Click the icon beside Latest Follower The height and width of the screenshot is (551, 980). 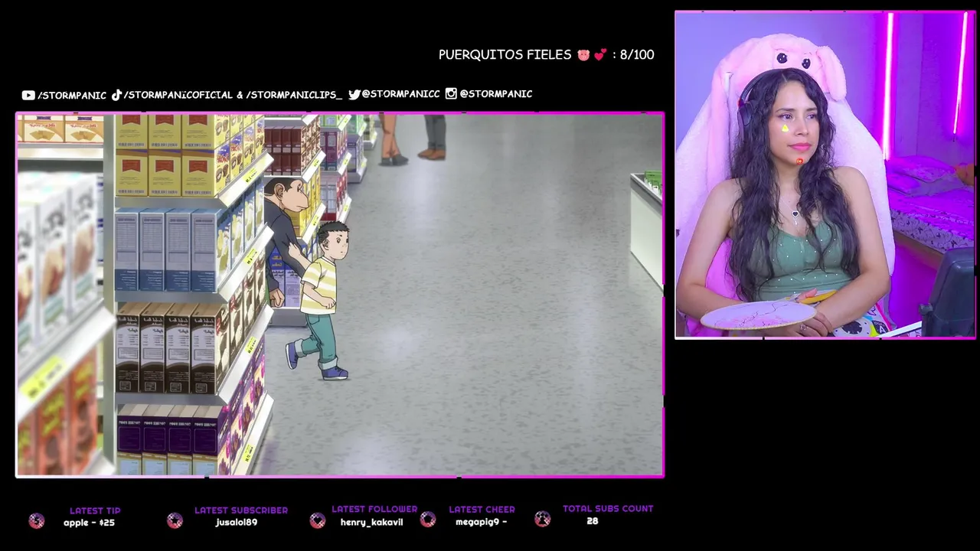318,520
